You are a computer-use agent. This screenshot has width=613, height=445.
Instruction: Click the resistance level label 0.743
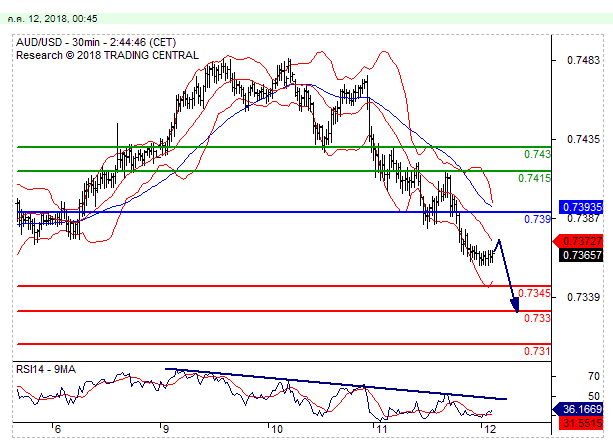tap(537, 154)
